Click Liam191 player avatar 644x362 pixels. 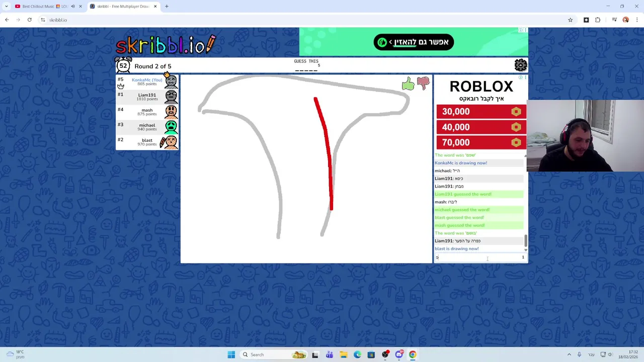[x=171, y=97]
